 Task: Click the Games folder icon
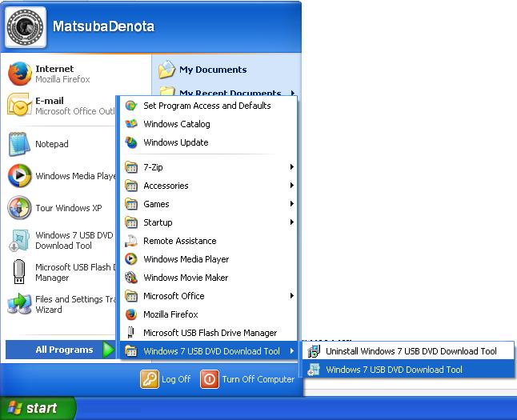tap(131, 204)
